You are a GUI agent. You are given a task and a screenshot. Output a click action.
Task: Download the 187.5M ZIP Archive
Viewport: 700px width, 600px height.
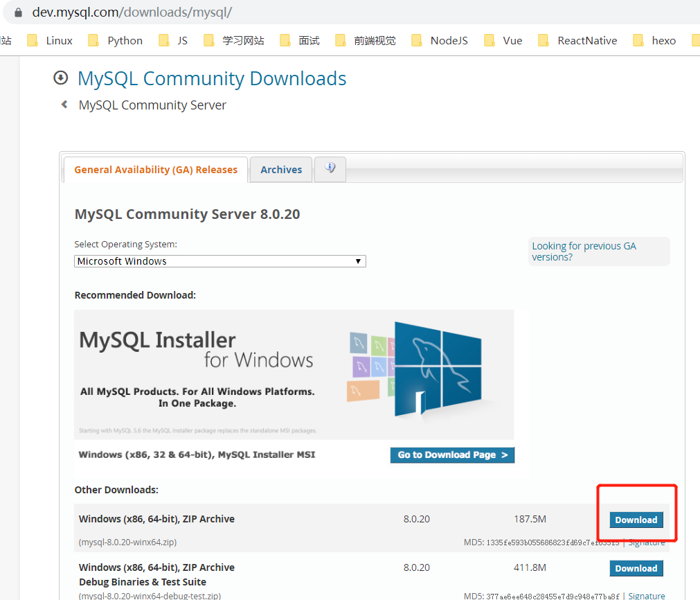[636, 520]
